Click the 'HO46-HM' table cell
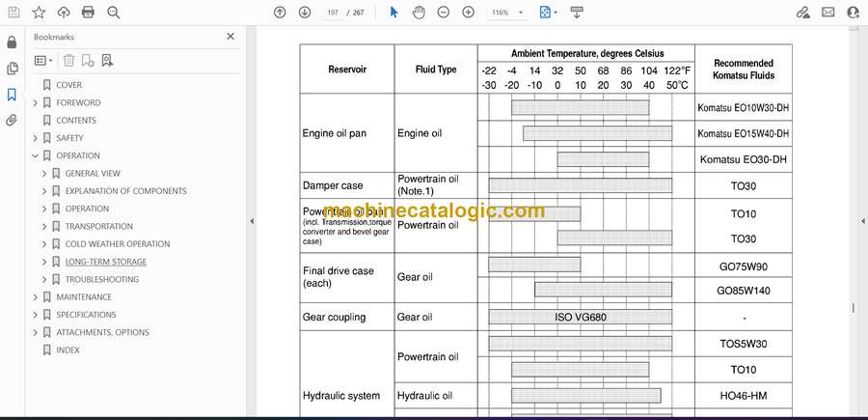The width and height of the screenshot is (868, 420). pos(743,396)
